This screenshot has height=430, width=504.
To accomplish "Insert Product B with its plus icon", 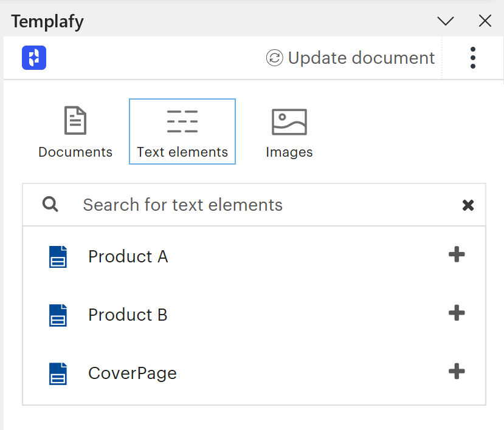I will point(457,313).
